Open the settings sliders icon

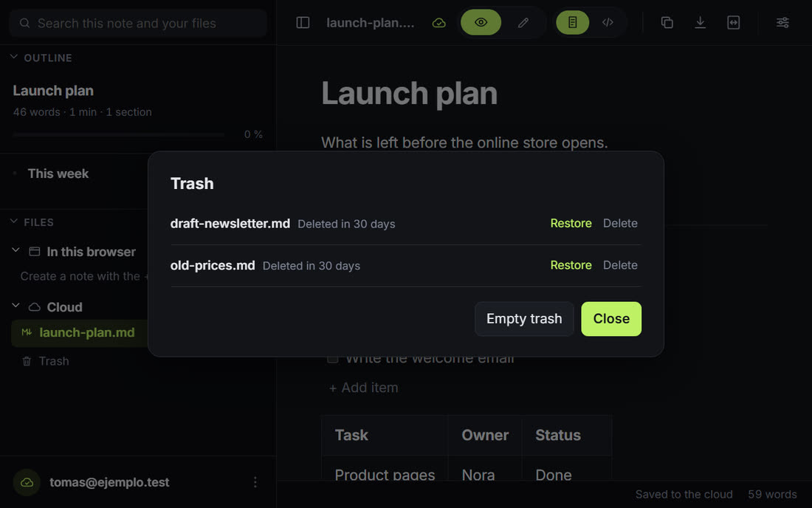click(782, 23)
